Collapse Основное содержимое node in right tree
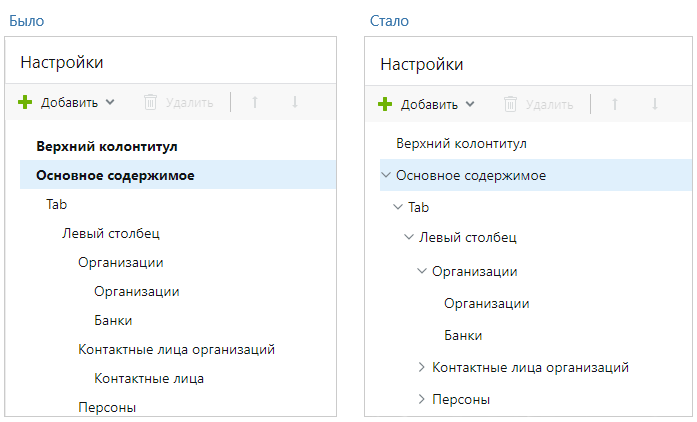The image size is (697, 422). click(386, 175)
